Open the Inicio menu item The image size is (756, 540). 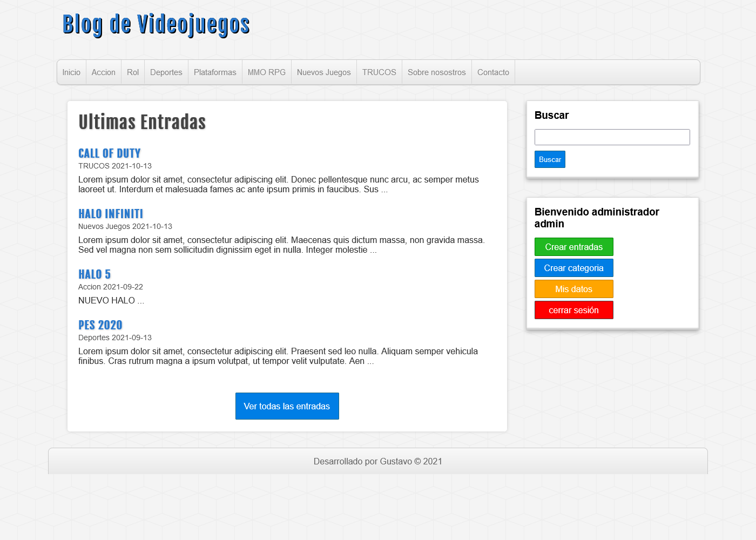71,72
